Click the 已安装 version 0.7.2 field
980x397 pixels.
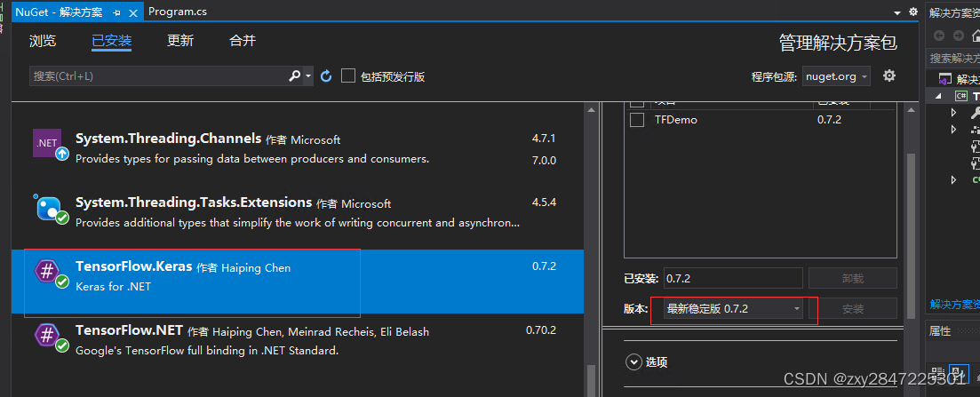[732, 278]
